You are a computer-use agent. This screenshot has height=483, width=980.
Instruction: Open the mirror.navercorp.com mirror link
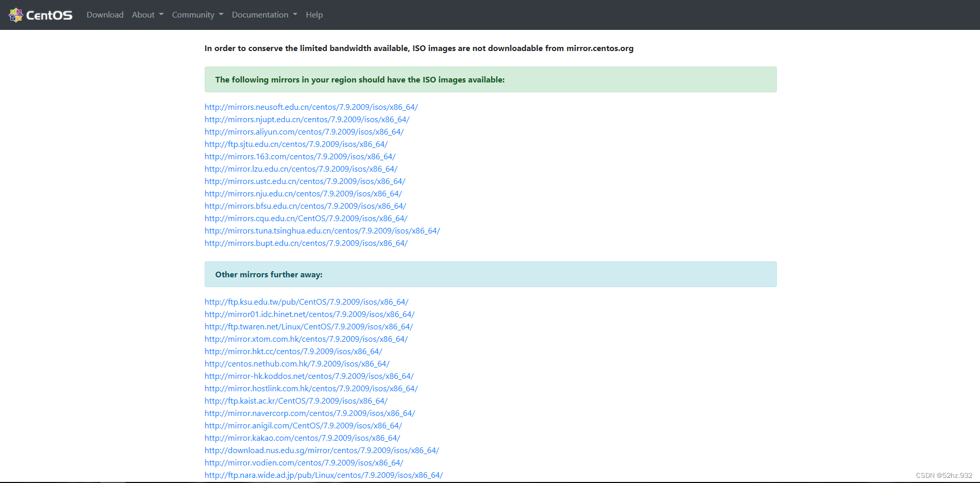click(310, 413)
